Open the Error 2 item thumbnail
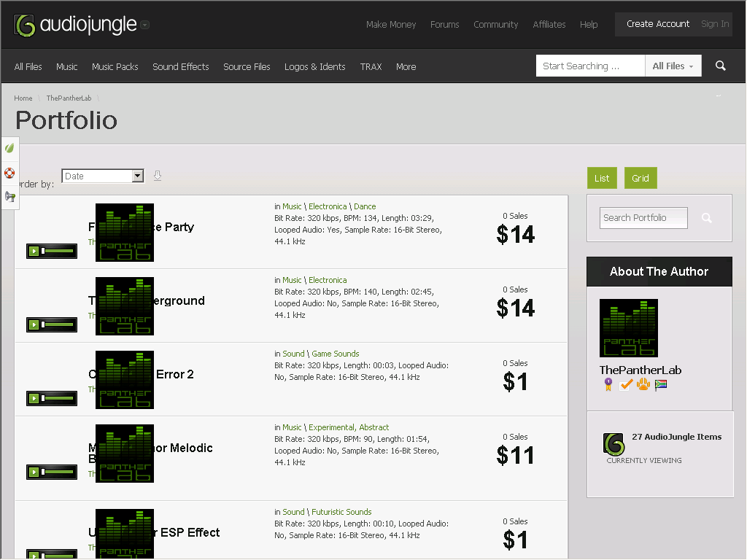Viewport: 747px width, 560px height. tap(124, 379)
